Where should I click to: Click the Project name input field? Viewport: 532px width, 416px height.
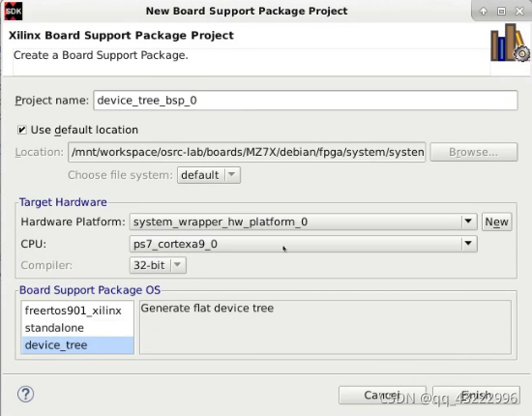tap(306, 101)
